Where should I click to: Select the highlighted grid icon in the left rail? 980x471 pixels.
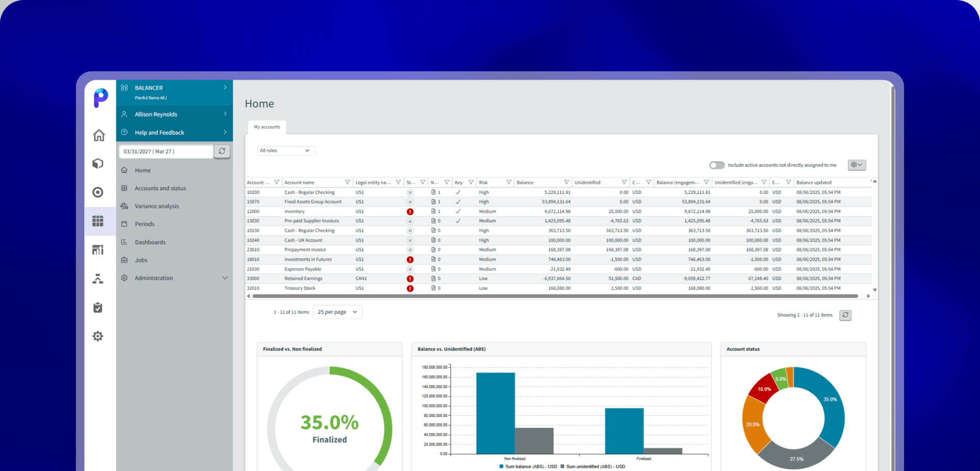click(x=98, y=221)
